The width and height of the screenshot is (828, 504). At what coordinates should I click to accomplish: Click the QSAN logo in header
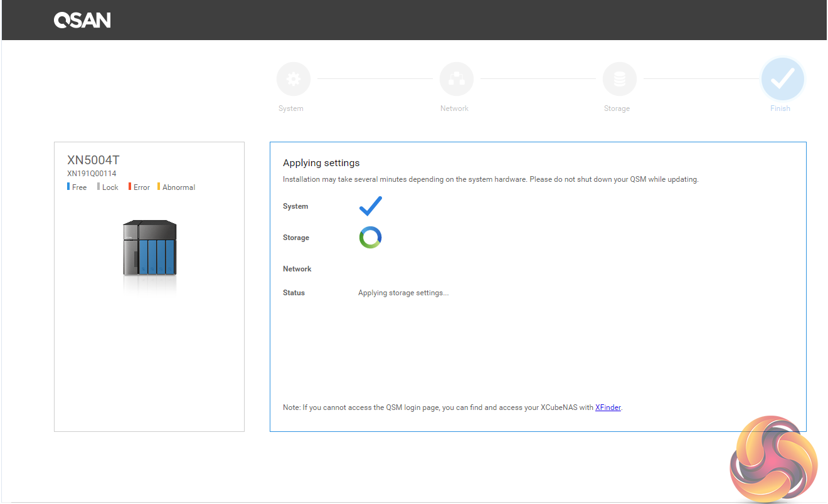82,20
